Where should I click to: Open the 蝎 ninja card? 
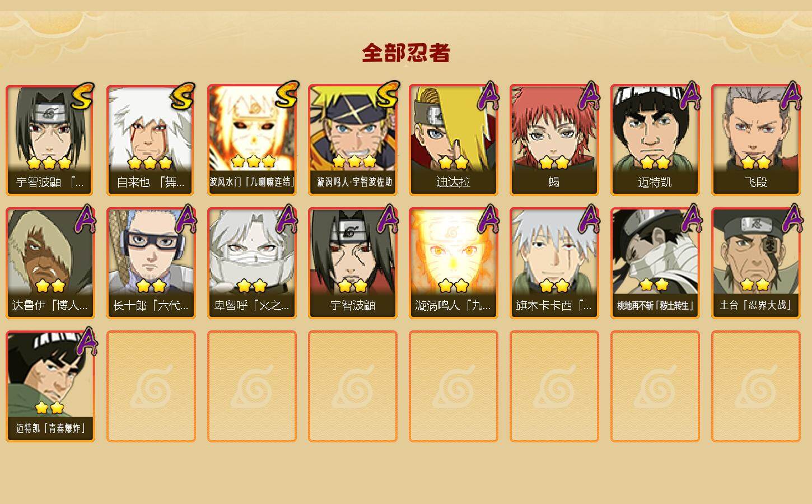554,140
